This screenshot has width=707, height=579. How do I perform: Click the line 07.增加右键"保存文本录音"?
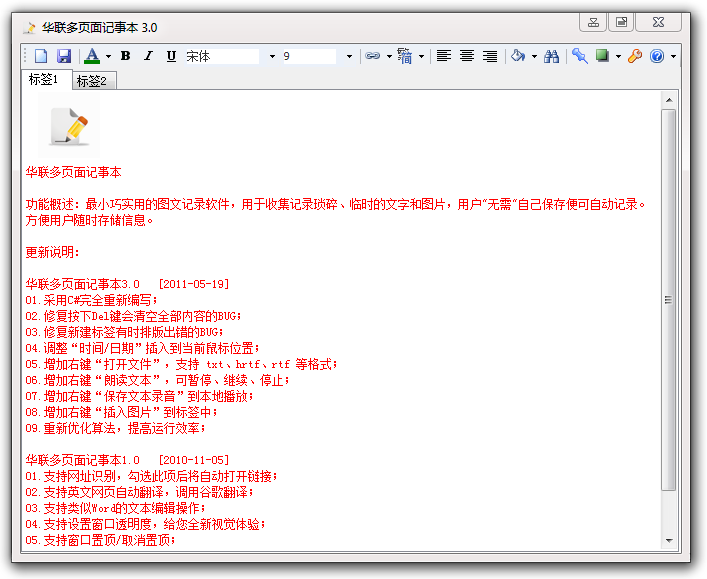click(139, 396)
